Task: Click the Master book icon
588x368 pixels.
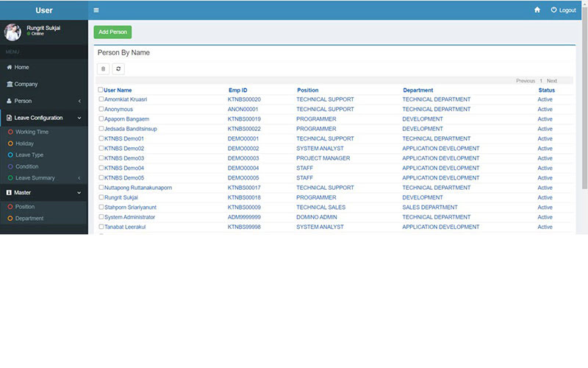Action: click(9, 193)
